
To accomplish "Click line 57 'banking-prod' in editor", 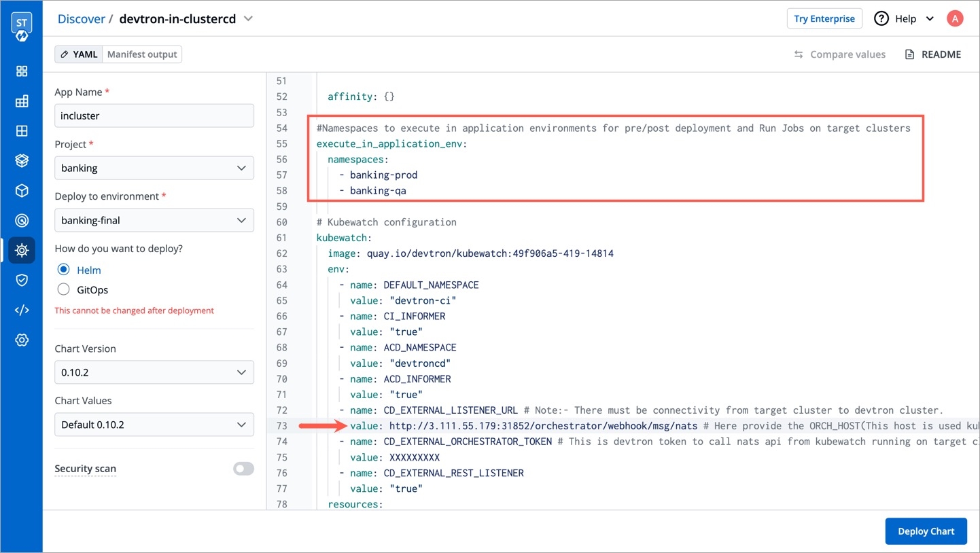I will pos(383,175).
